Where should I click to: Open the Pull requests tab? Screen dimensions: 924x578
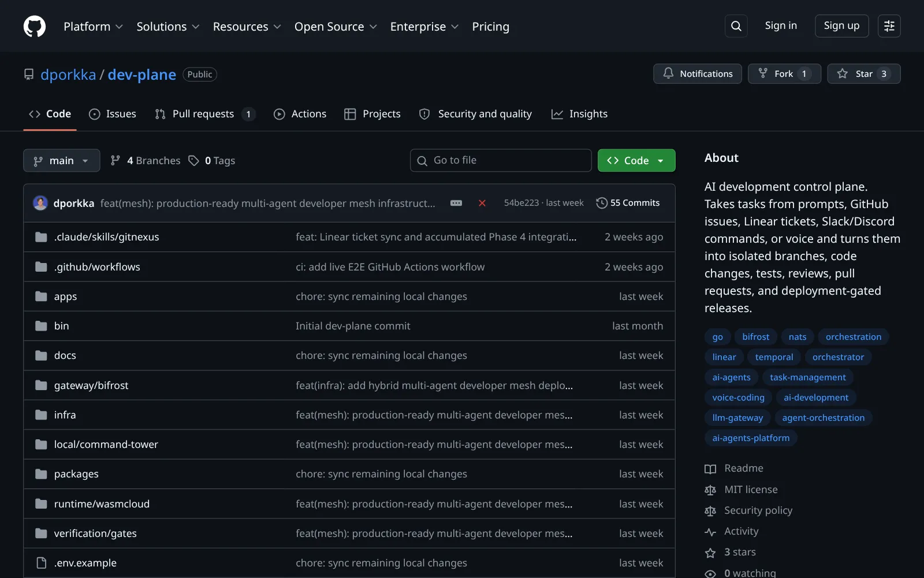click(204, 114)
